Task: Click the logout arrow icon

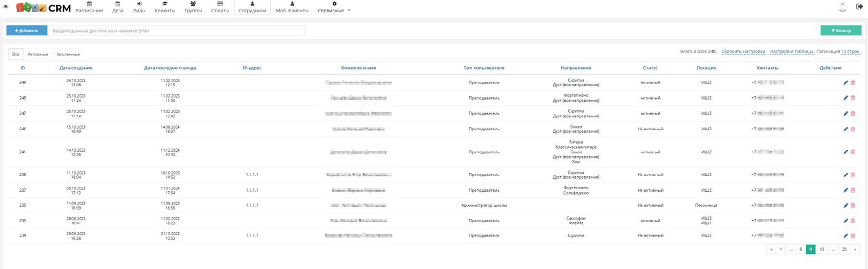Action: coord(859,7)
